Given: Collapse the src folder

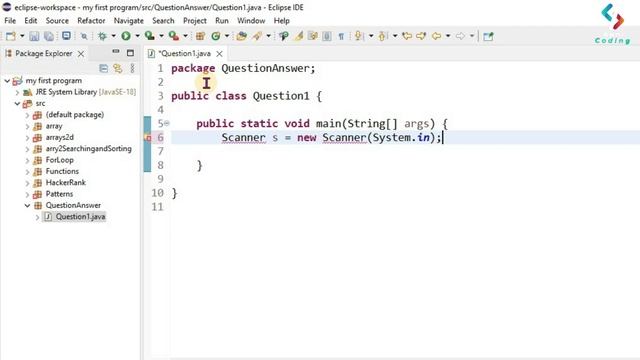Looking at the screenshot, I should tap(17, 103).
